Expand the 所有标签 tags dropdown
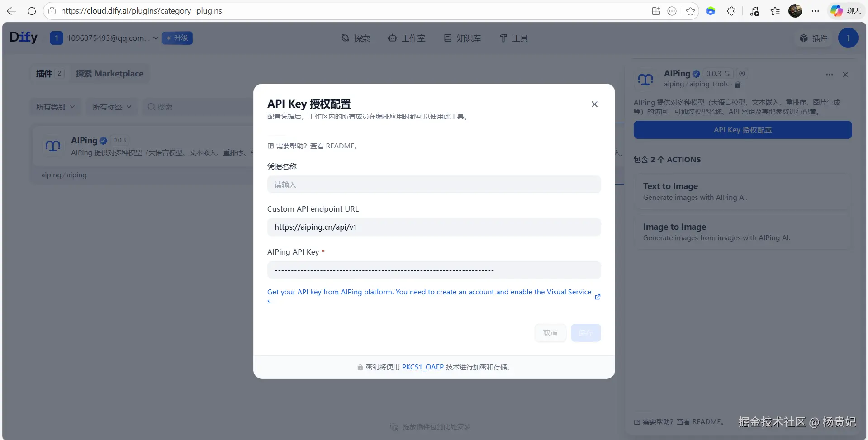The image size is (868, 440). [x=112, y=107]
